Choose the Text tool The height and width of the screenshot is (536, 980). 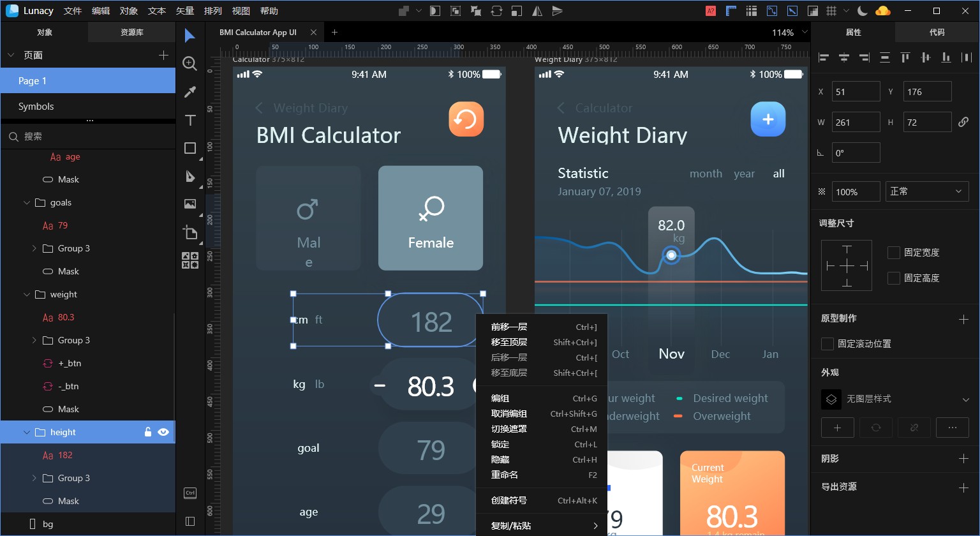(x=189, y=120)
